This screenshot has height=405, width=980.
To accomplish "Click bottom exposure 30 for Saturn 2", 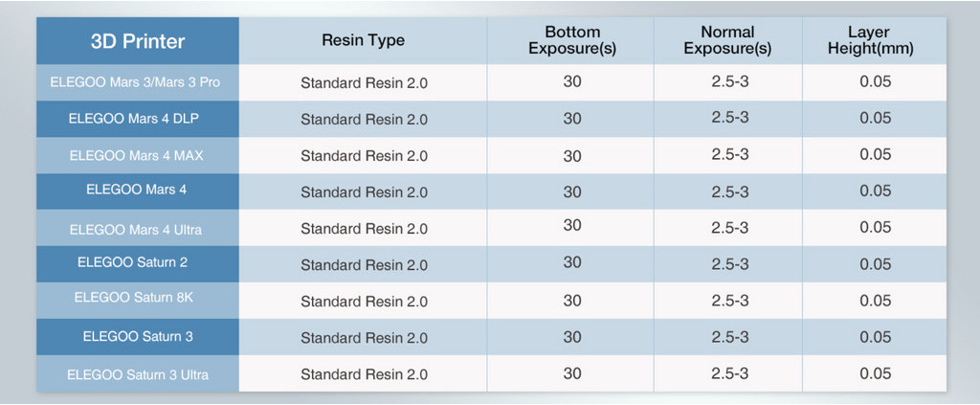I will pos(572,262).
